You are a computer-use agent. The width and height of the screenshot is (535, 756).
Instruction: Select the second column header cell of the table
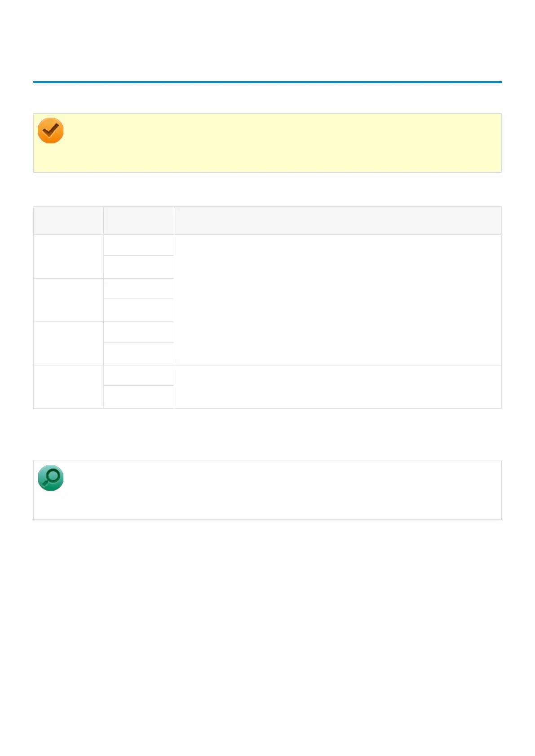coord(139,220)
